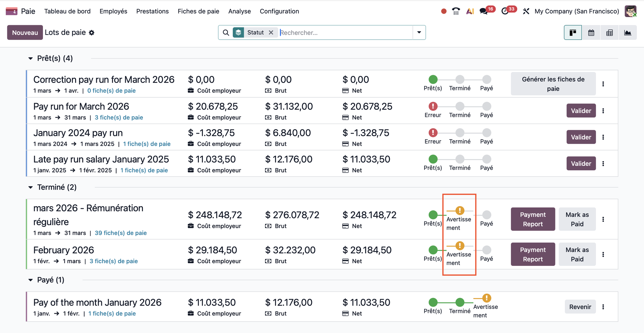644x333 pixels.
Task: Remove the Statut filter from search
Action: [x=271, y=33]
